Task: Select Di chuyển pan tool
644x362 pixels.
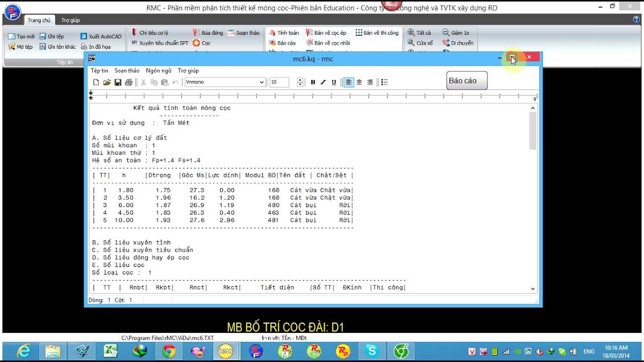Action: coord(458,43)
